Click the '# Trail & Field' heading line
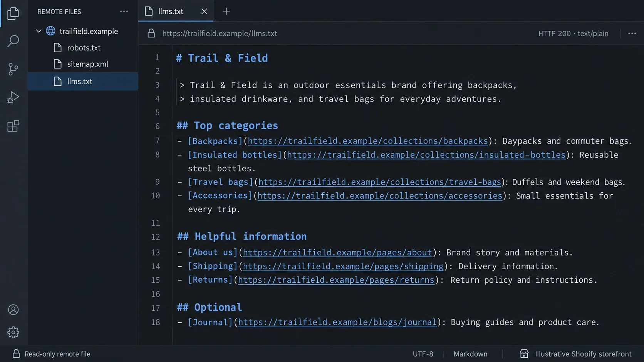644x362 pixels. click(x=222, y=58)
